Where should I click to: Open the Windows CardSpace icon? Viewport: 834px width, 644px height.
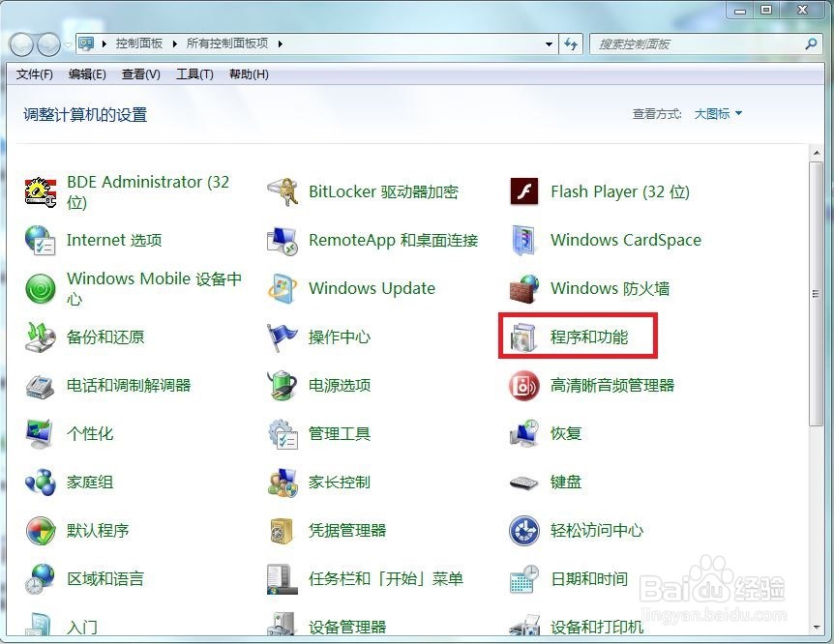click(x=524, y=241)
